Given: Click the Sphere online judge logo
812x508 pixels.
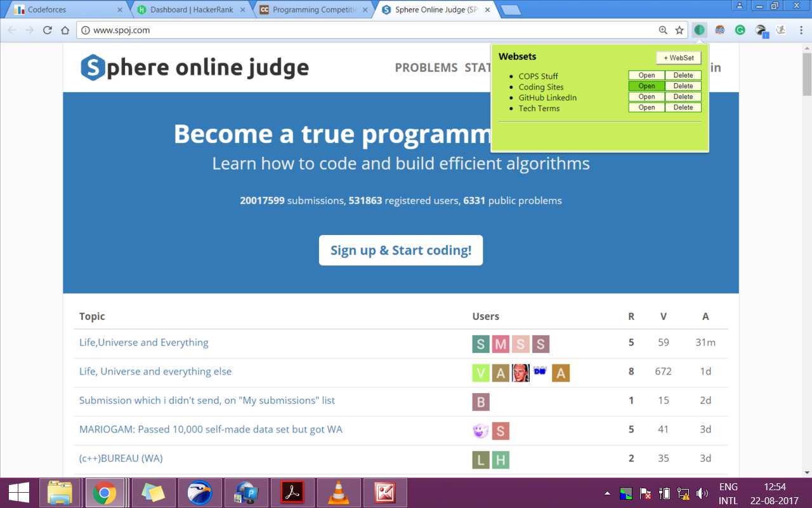Looking at the screenshot, I should 195,67.
